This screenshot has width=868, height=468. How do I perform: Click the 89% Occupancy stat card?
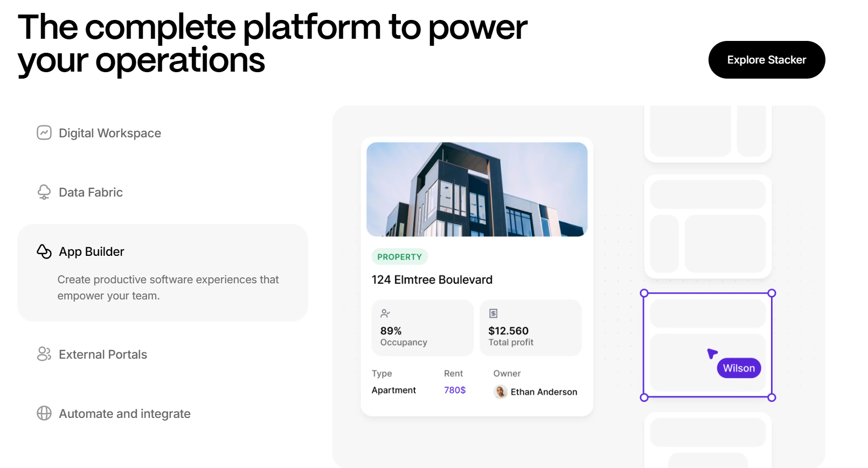[x=422, y=327]
